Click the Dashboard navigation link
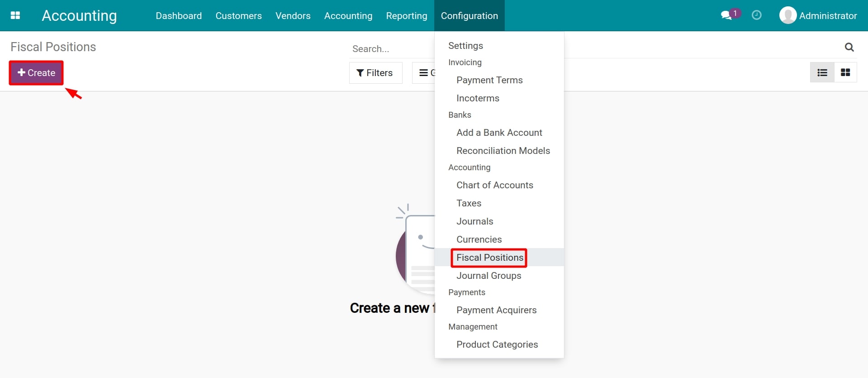 point(179,16)
